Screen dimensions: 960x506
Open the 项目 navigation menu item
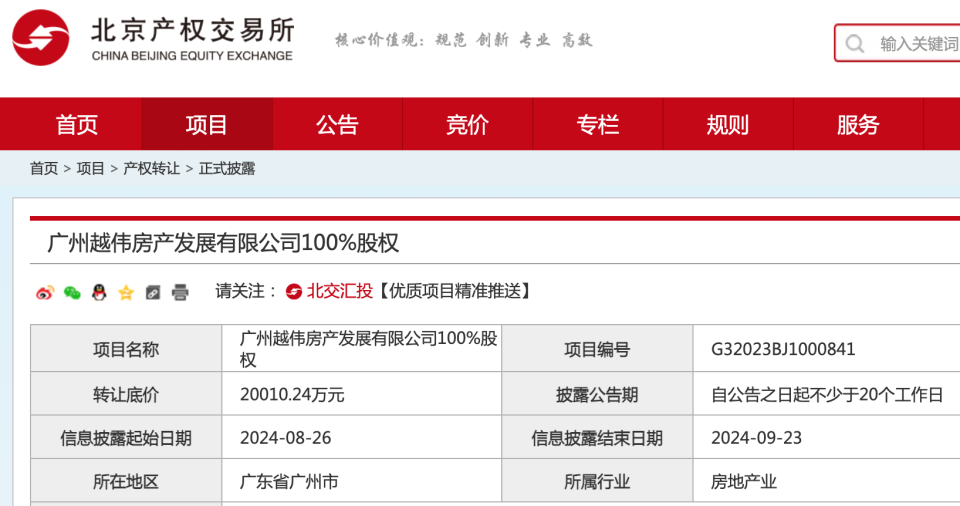pyautogui.click(x=207, y=124)
